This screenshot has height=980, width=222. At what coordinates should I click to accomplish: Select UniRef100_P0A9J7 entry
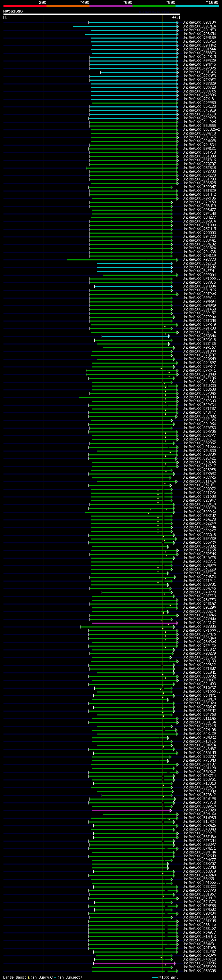(199, 932)
